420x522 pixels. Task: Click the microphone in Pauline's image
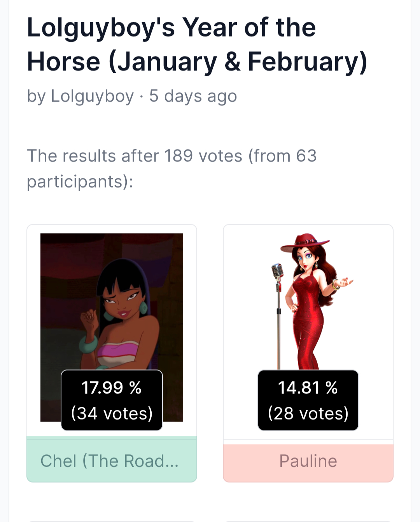coord(277,272)
